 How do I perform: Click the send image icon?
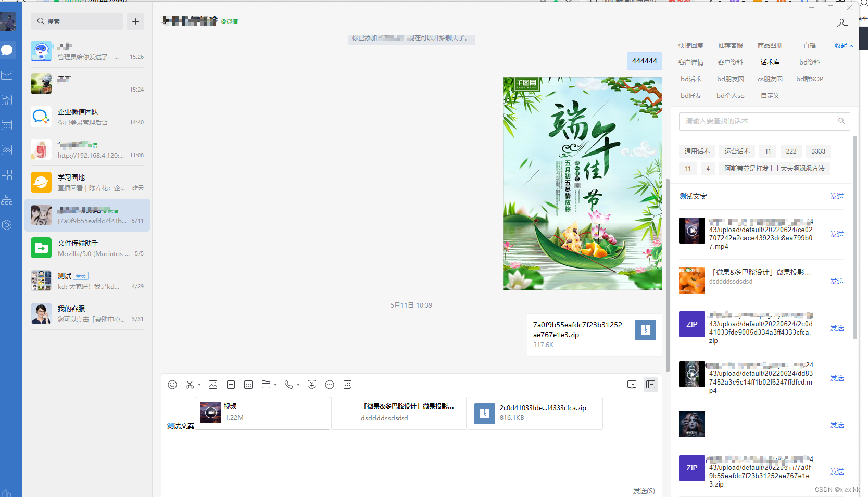coord(213,385)
